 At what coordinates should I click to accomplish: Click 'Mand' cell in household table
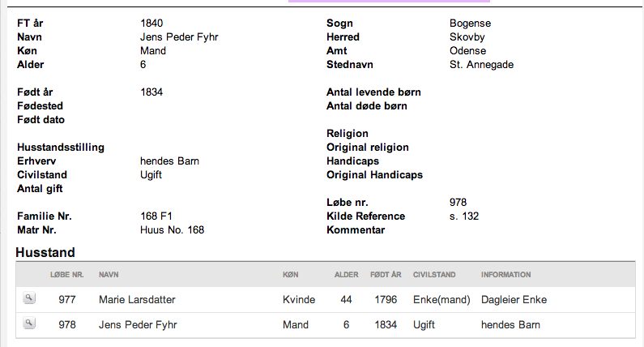tap(296, 325)
